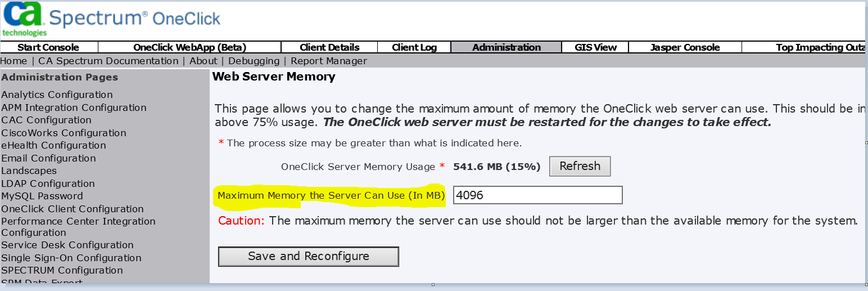
Task: Select Single Sign-On Configuration
Action: 71,258
